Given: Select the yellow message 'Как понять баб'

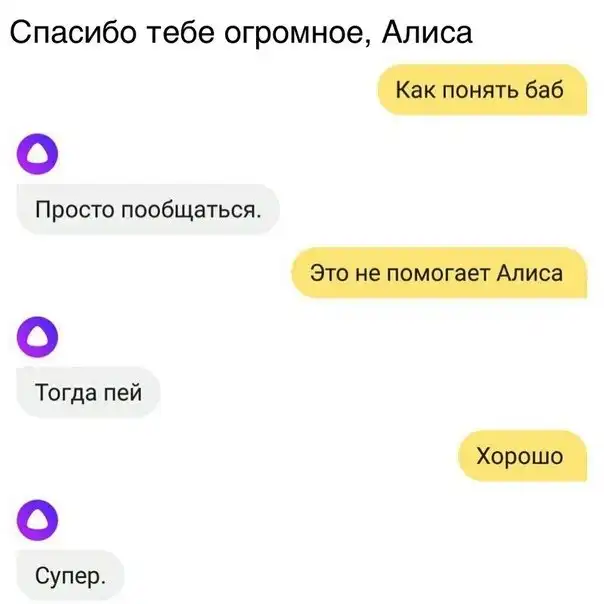Looking at the screenshot, I should pyautogui.click(x=482, y=90).
